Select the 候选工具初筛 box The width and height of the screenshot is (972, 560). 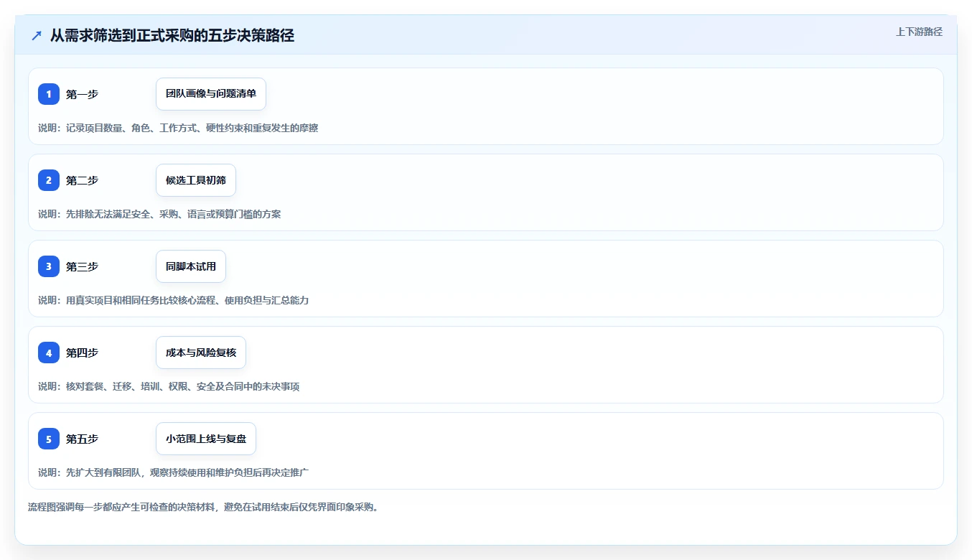[196, 180]
